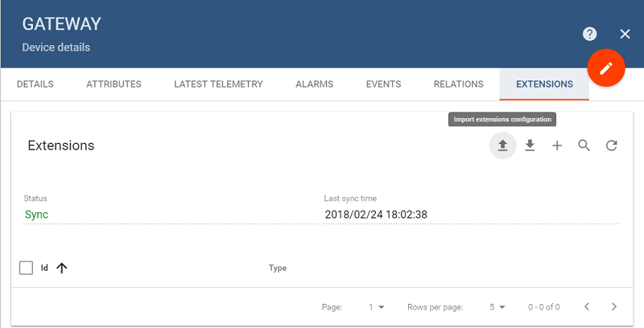Screen dimensions: 644x328
Task: Open the Attributes tab
Action: 114,84
